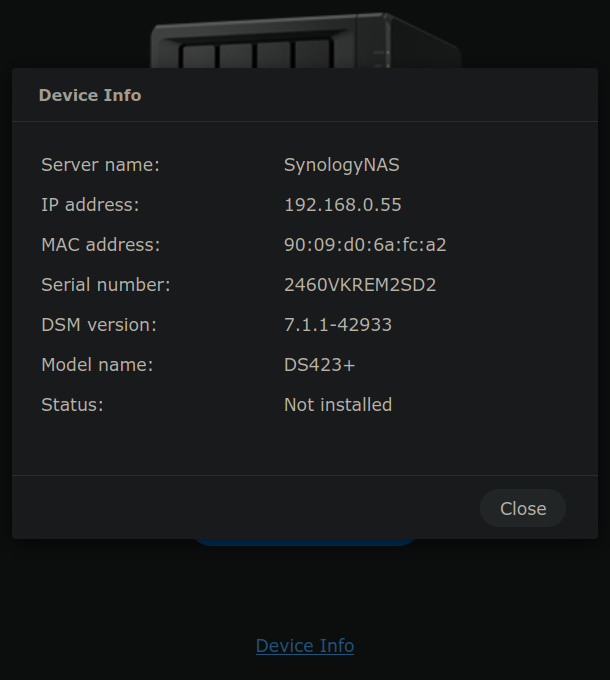The image size is (610, 680).
Task: Click the Synology NAS device image
Action: [x=305, y=41]
